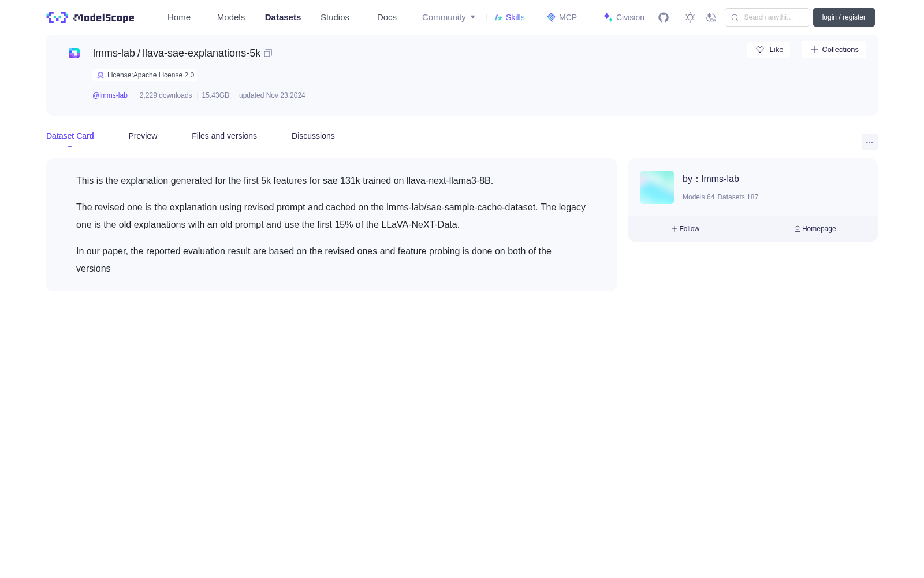Open the Skills nav link
Image resolution: width=924 pixels, height=578 pixels.
tap(509, 17)
